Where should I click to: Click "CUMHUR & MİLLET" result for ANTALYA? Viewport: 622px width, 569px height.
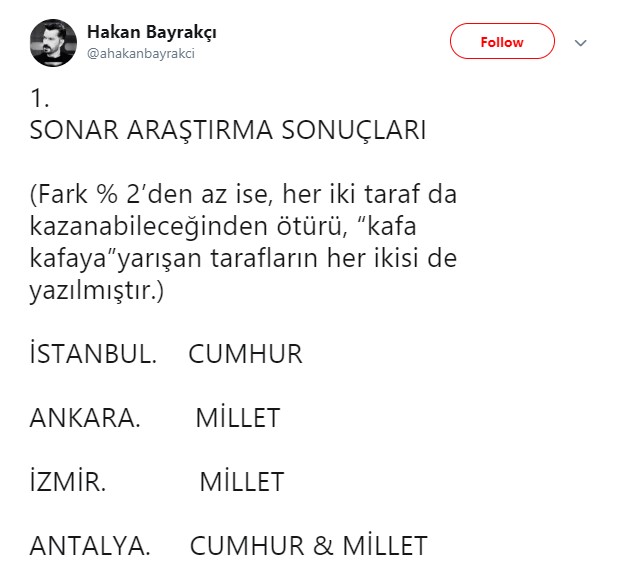[x=308, y=545]
